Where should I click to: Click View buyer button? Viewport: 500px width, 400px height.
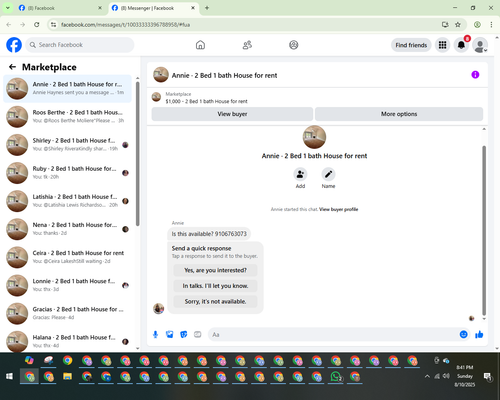pos(232,114)
